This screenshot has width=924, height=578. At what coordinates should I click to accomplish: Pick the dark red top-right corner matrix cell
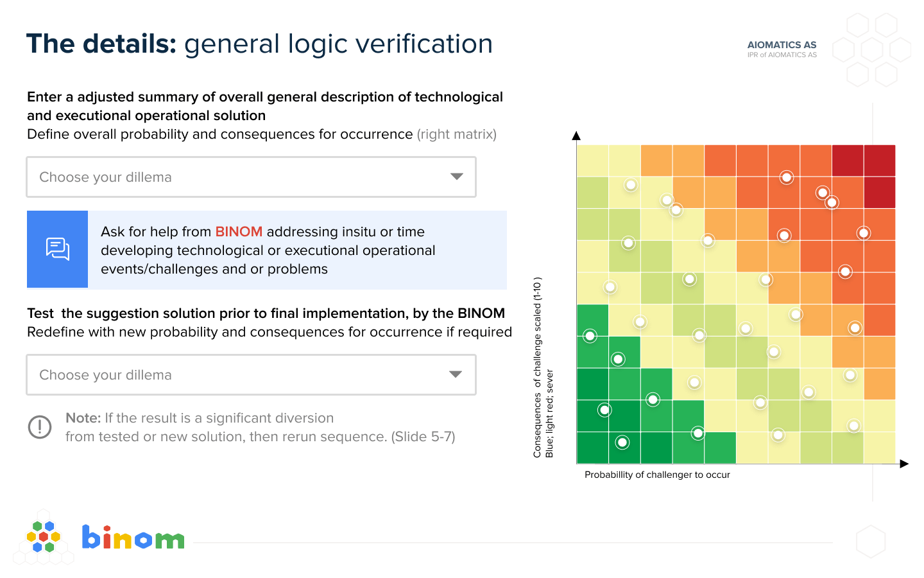click(x=880, y=161)
